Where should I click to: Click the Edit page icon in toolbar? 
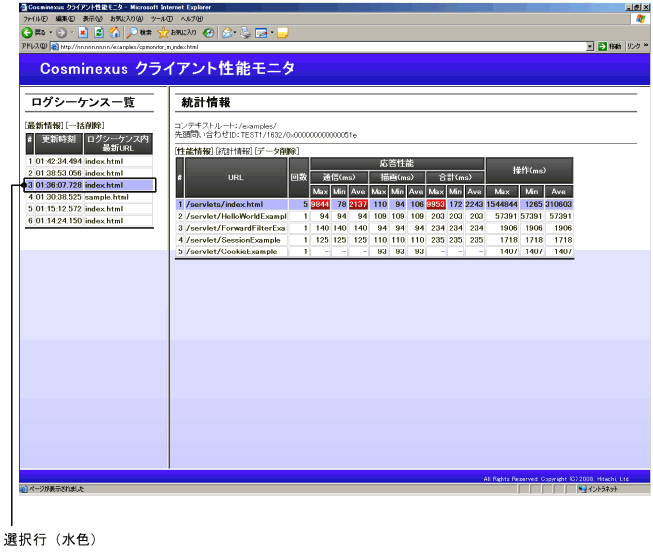click(x=261, y=32)
